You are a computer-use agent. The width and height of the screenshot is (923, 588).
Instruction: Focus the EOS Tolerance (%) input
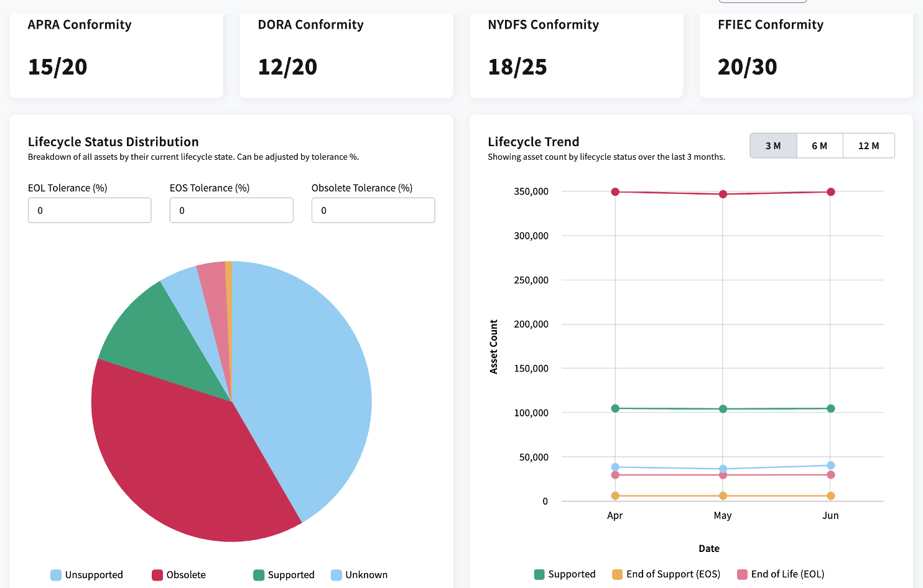[231, 210]
